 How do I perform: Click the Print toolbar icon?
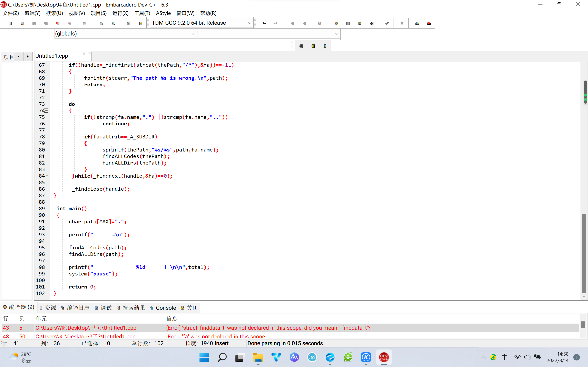click(85, 23)
